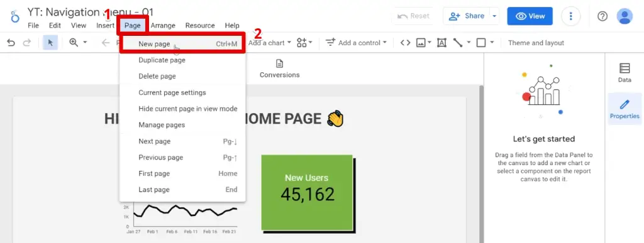
Task: Expand the community visualizations dropdown arrow
Action: 311,42
